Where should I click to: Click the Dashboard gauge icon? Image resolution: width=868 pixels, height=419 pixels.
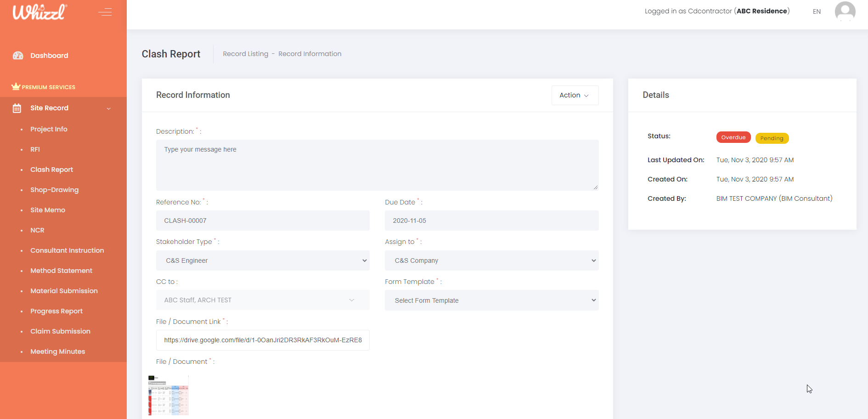(18, 56)
